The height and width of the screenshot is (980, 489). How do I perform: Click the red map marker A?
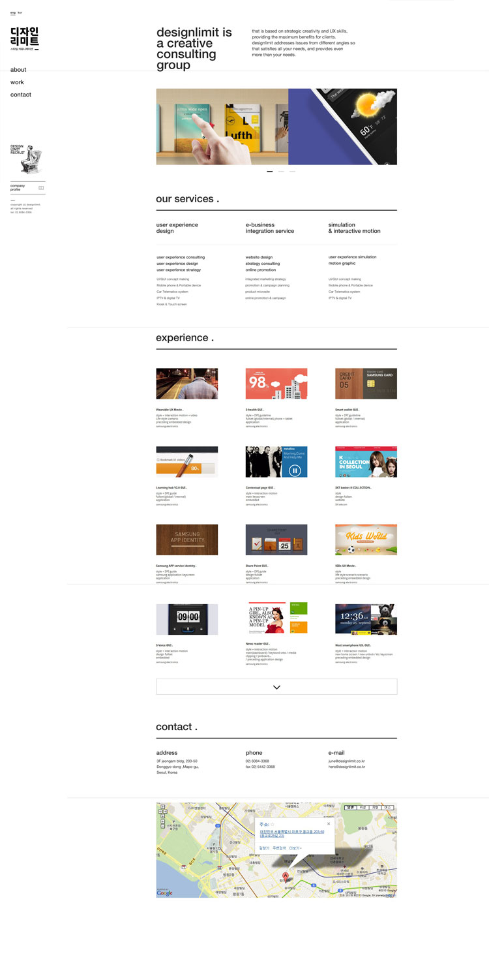[x=285, y=876]
